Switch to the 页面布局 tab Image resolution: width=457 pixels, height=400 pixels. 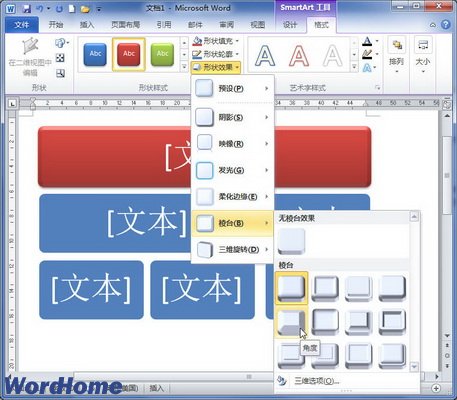[x=125, y=25]
